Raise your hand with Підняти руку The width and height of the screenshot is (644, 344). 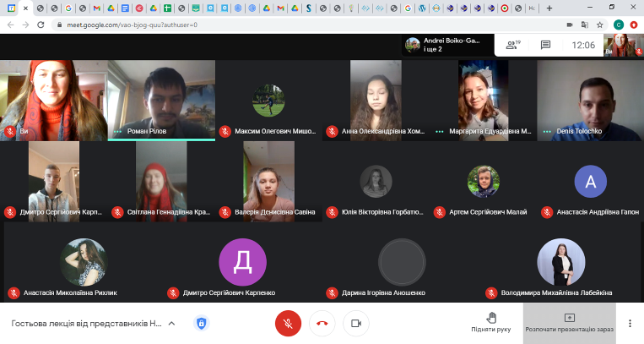pos(491,323)
